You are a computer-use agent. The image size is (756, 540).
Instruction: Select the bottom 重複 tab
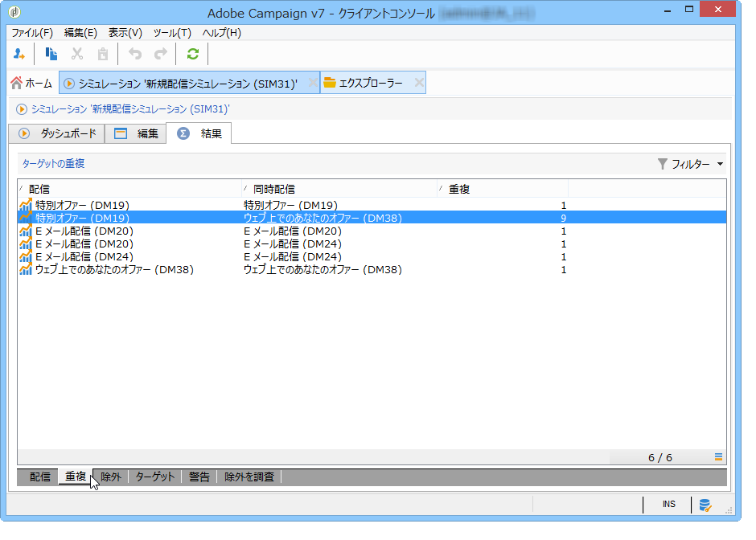[x=76, y=477]
